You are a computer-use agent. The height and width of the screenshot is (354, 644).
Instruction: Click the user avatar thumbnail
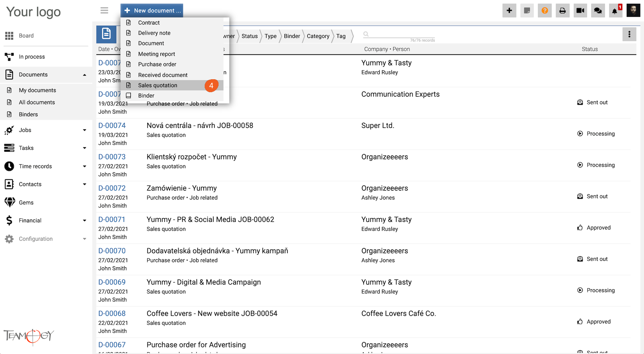click(x=633, y=11)
